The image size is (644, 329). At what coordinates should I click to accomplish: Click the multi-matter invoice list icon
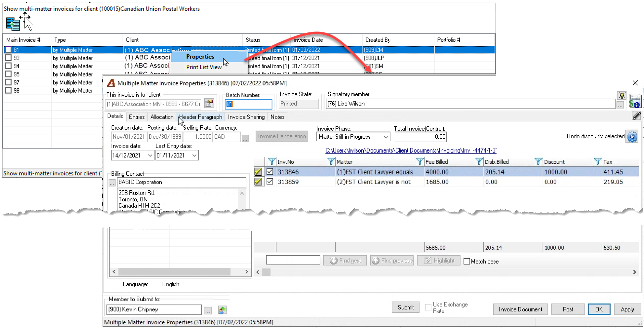point(13,24)
